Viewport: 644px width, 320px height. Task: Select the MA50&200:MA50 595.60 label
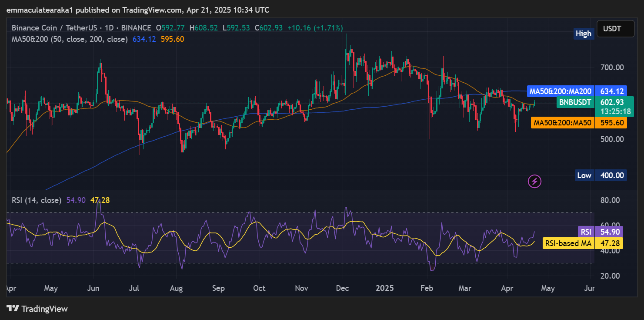click(x=579, y=123)
